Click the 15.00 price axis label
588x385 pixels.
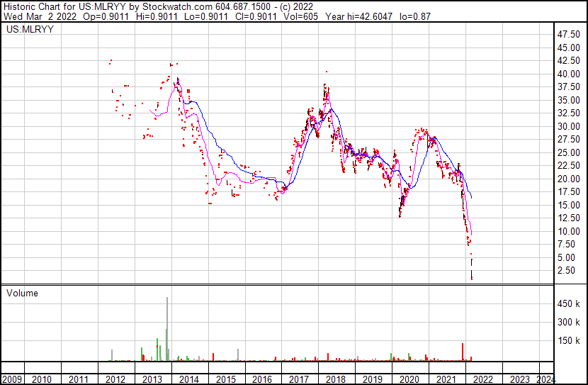[568, 205]
